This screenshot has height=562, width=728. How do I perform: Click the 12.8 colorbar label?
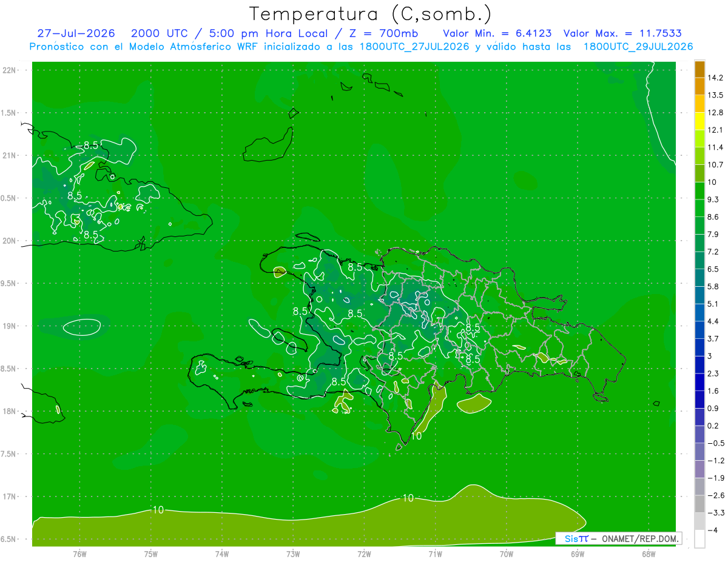click(x=715, y=113)
